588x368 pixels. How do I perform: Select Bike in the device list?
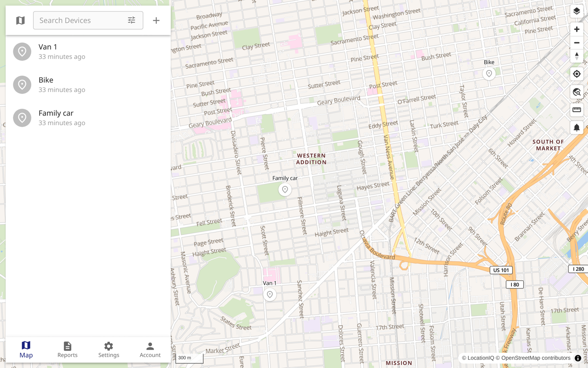tap(88, 85)
